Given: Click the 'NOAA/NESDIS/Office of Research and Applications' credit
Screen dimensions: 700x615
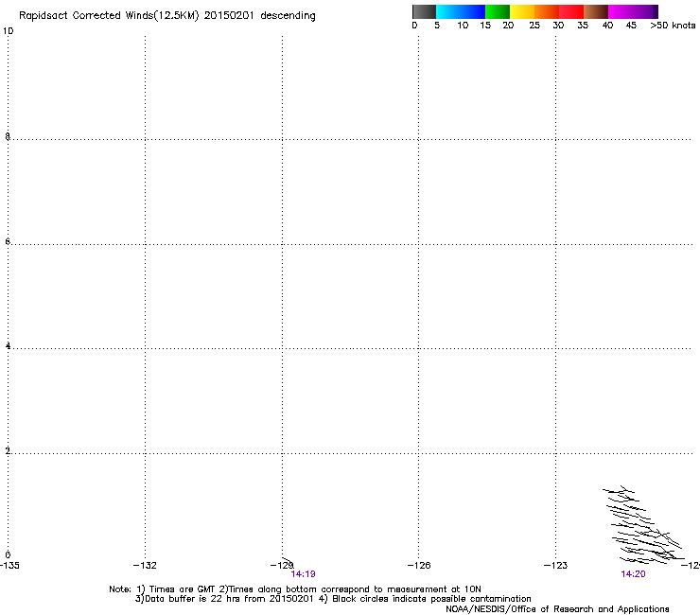Looking at the screenshot, I should (557, 609).
